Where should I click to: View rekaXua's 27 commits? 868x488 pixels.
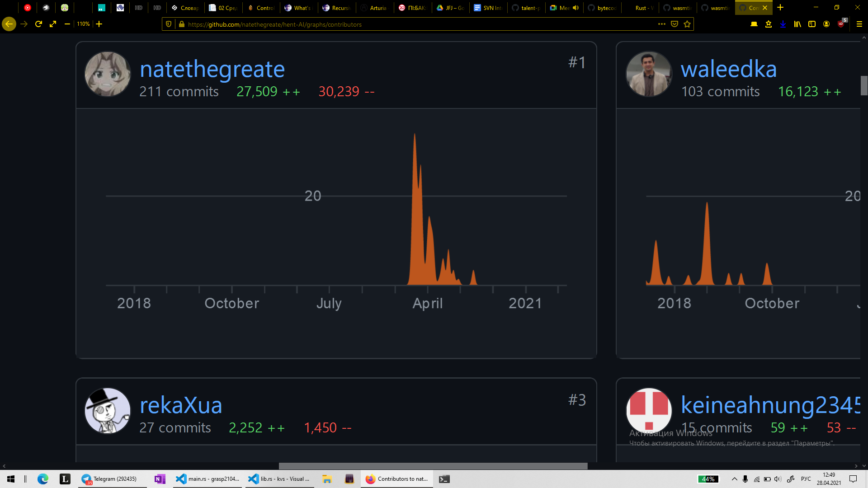click(175, 428)
